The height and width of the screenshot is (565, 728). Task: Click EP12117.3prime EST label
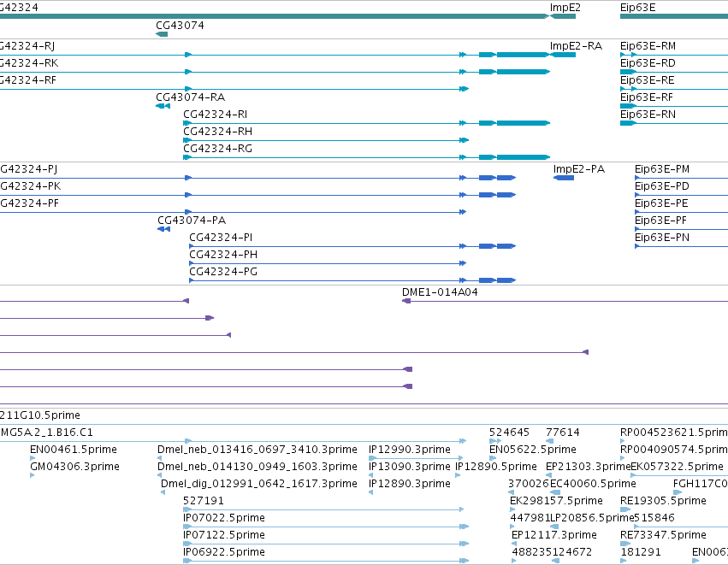pyautogui.click(x=553, y=536)
